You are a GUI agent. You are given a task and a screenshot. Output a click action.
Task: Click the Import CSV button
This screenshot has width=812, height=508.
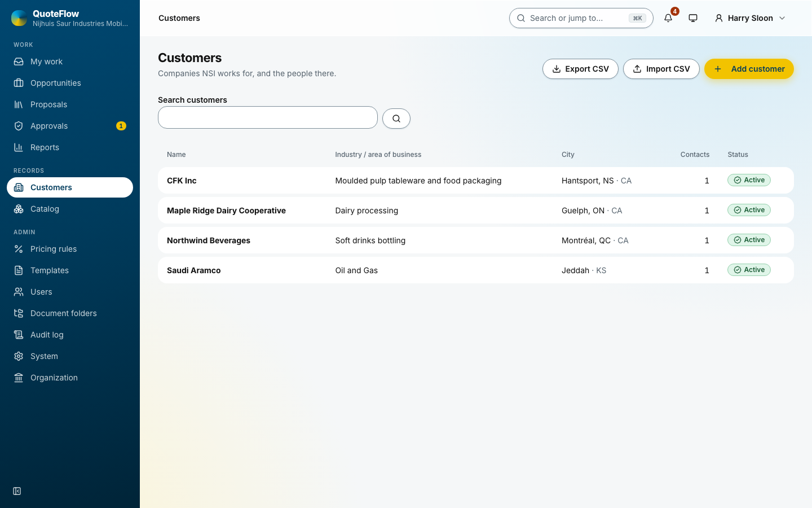[x=661, y=69]
